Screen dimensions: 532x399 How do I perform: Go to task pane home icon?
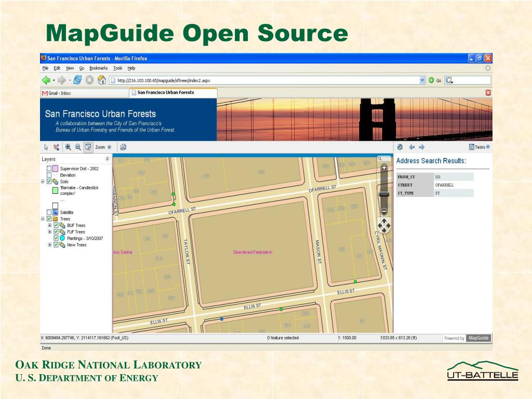400,147
